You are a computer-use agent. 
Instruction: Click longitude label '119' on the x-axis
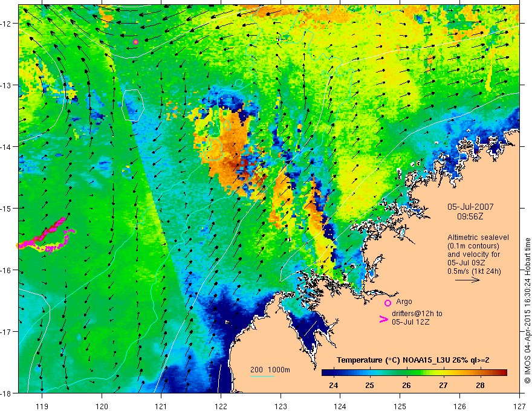click(x=42, y=406)
